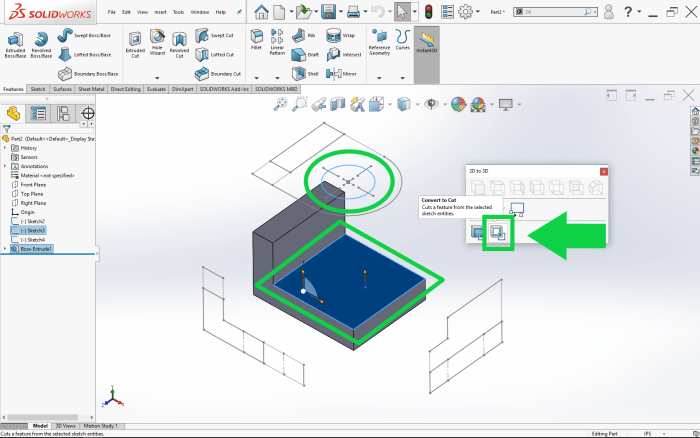This screenshot has width=700, height=438.
Task: Expand the Annotations tree node
Action: 5,166
